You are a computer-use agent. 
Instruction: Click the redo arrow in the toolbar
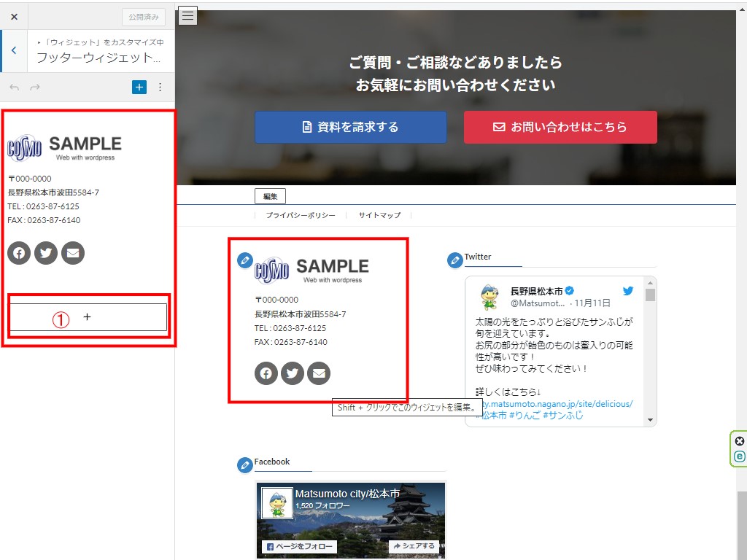click(35, 87)
